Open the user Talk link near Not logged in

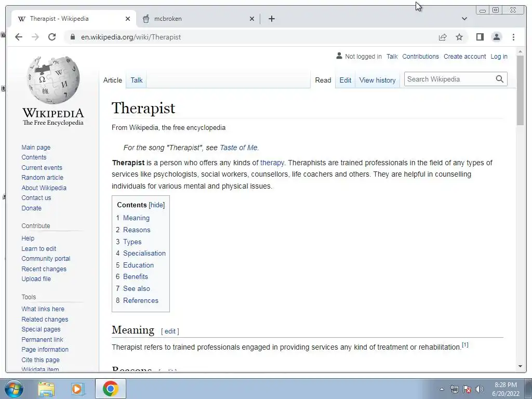(x=392, y=56)
